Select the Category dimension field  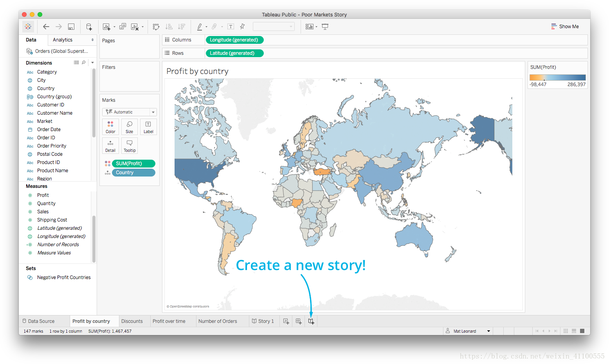[47, 72]
